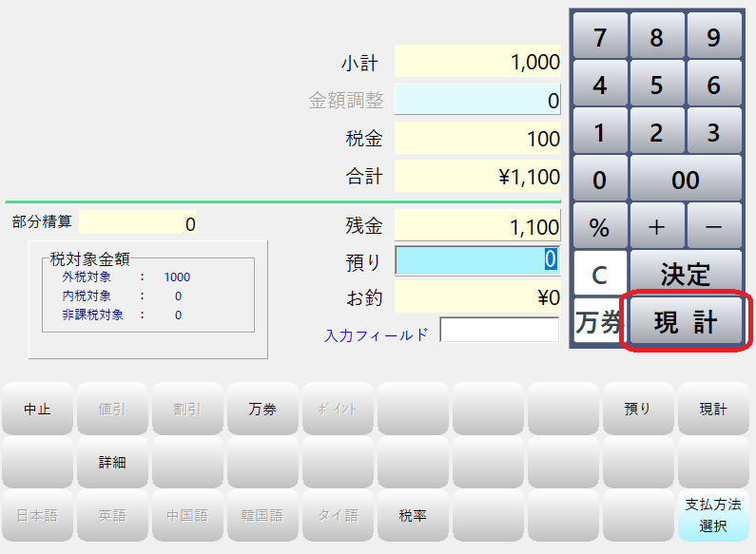Tap the 00 double-zero keypad key
The width and height of the screenshot is (756, 554).
click(x=685, y=180)
